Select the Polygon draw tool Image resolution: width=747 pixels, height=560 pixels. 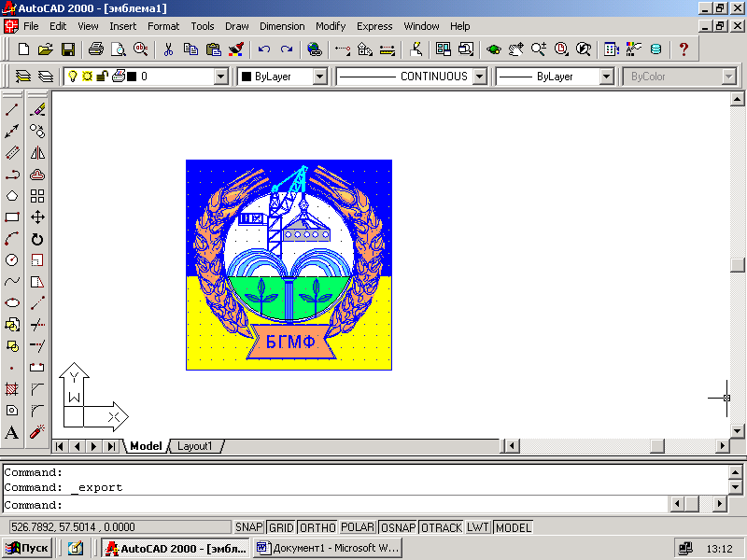12,196
